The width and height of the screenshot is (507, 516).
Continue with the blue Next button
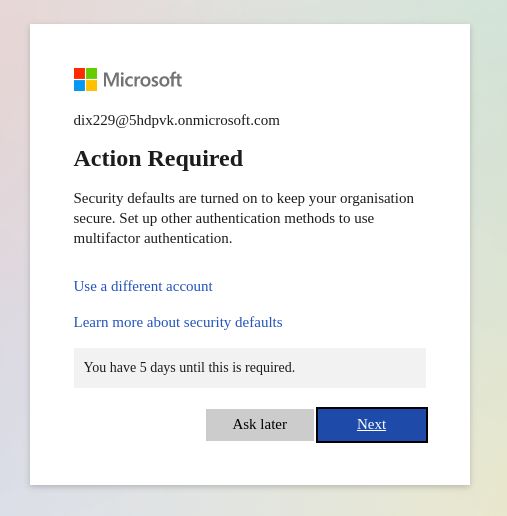[x=372, y=425]
